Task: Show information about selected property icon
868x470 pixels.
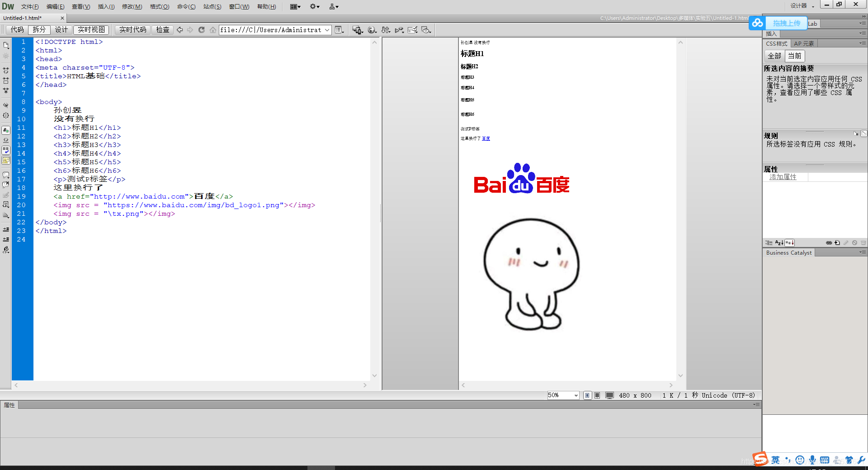Action: click(856, 133)
